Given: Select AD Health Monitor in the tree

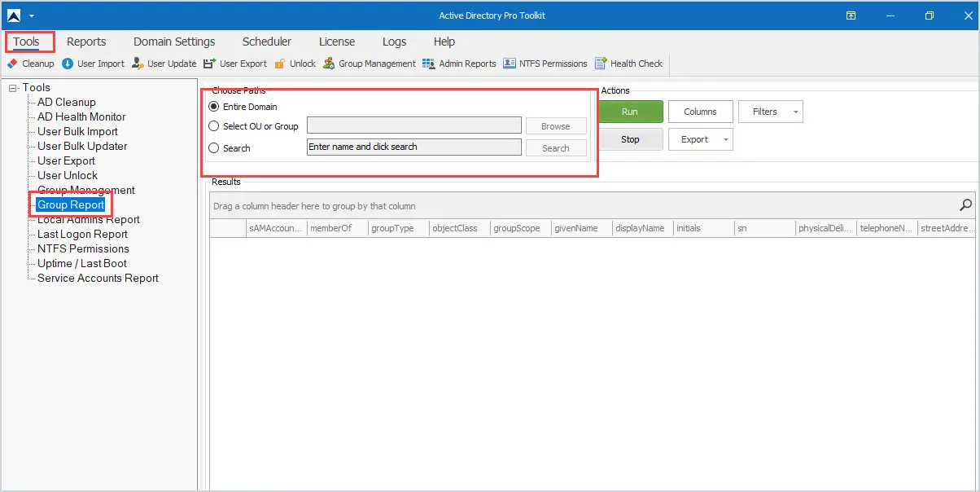Looking at the screenshot, I should click(x=81, y=117).
